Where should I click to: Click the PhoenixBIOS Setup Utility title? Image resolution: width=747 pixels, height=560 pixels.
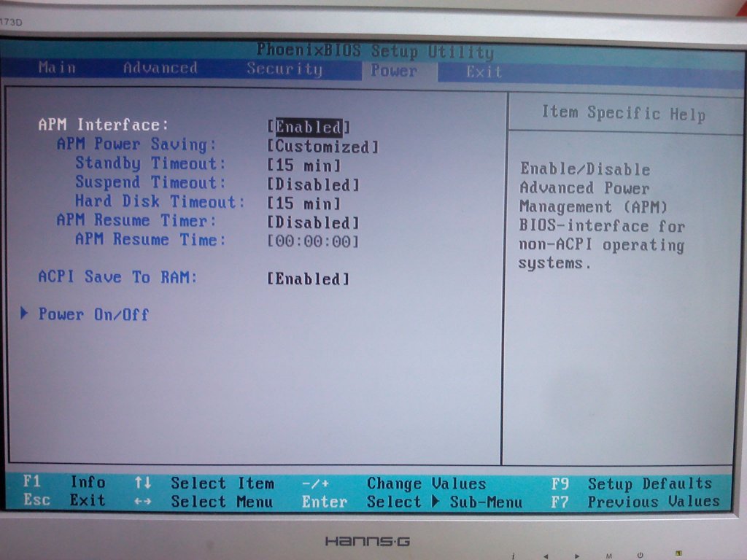coord(375,50)
